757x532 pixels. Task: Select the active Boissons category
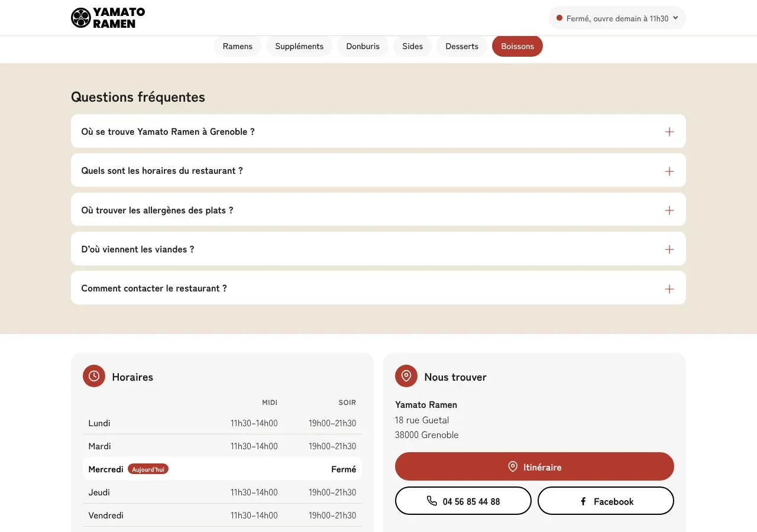click(x=517, y=46)
